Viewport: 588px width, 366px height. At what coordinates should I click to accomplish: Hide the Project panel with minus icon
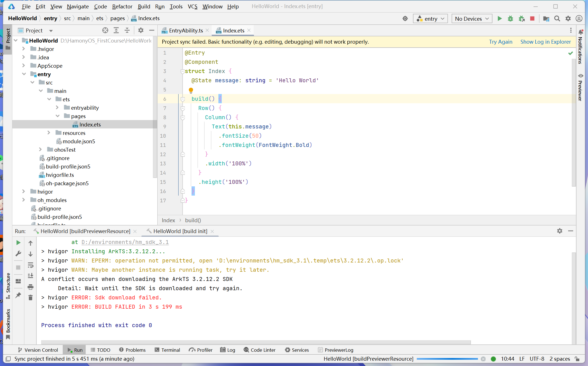[152, 30]
